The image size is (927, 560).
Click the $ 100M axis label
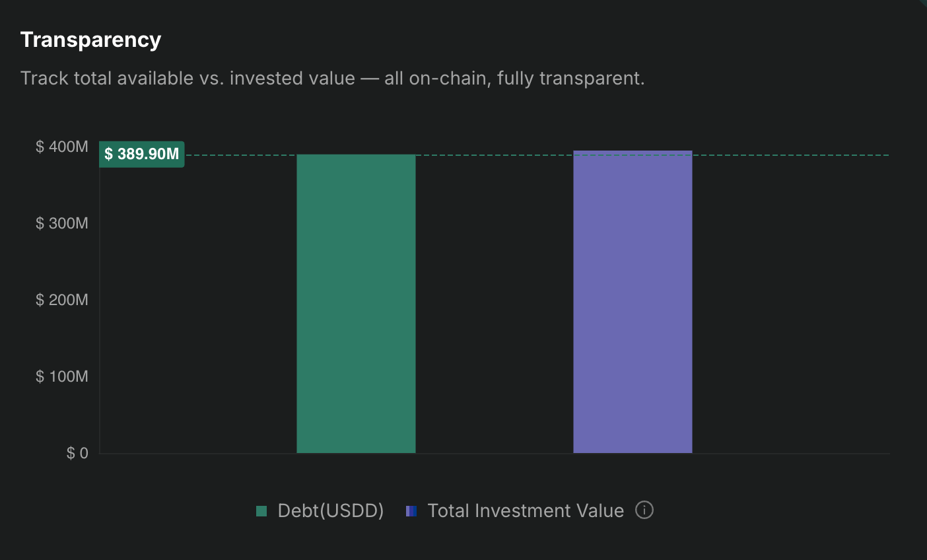click(61, 376)
